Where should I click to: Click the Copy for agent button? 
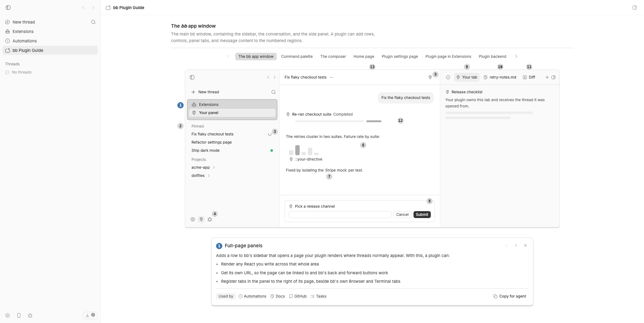click(x=509, y=296)
